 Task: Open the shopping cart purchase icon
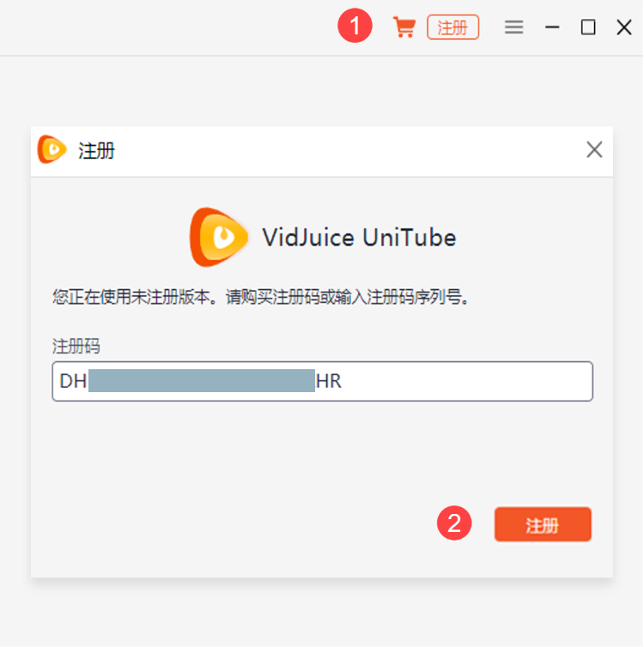click(x=404, y=27)
